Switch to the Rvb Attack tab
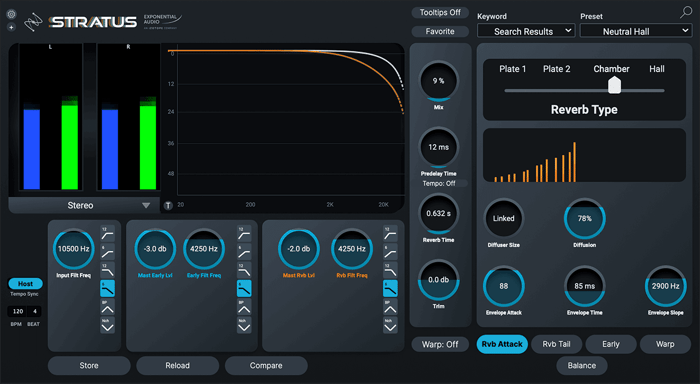Viewport: 700px width, 384px height. (502, 344)
